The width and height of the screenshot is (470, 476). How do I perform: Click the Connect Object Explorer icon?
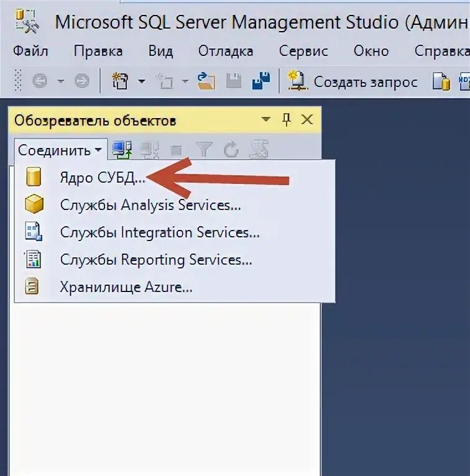point(122,149)
